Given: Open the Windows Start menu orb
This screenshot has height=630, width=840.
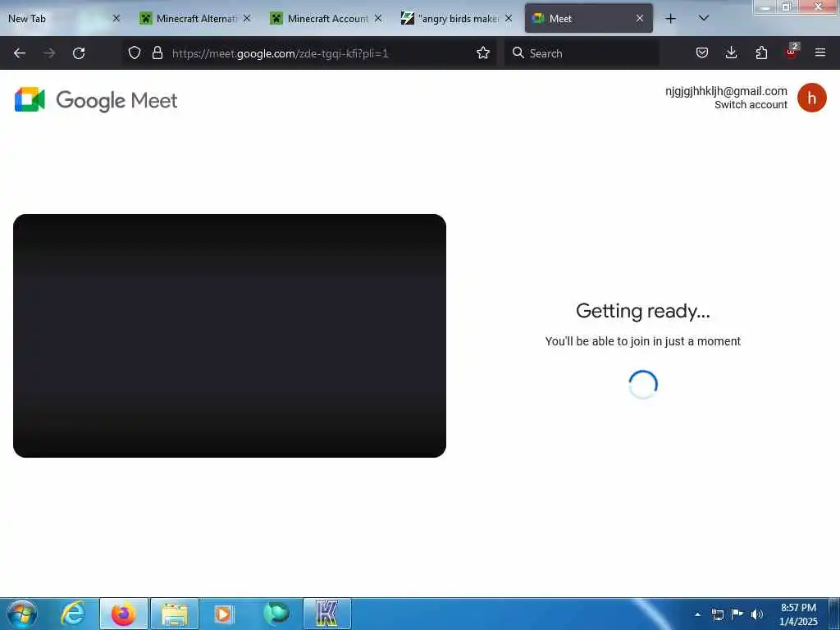Looking at the screenshot, I should pos(22,614).
